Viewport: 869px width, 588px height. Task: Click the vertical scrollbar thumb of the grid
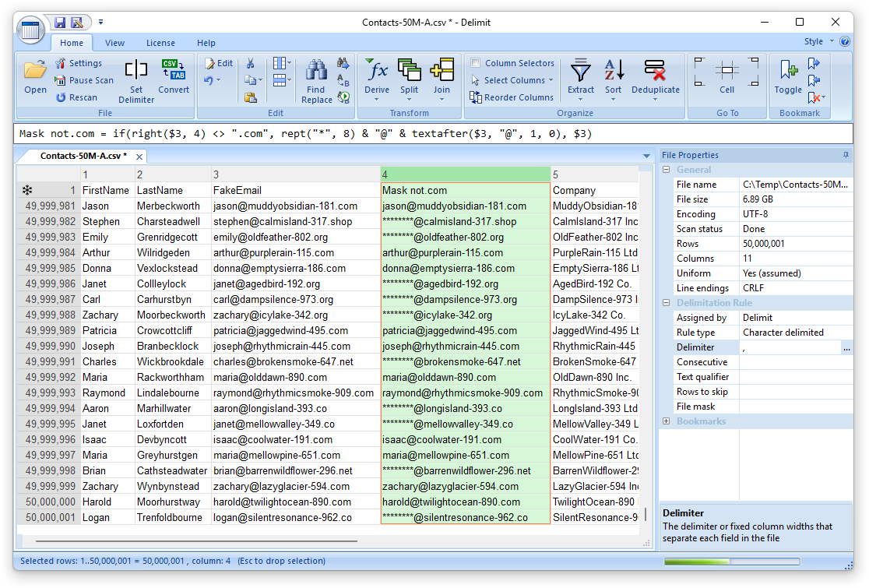click(645, 514)
